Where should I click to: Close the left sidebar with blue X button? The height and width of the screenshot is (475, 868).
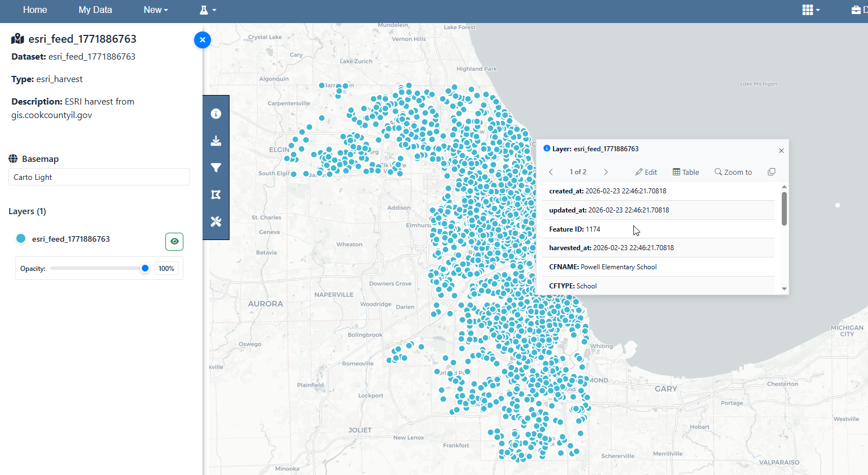point(203,40)
